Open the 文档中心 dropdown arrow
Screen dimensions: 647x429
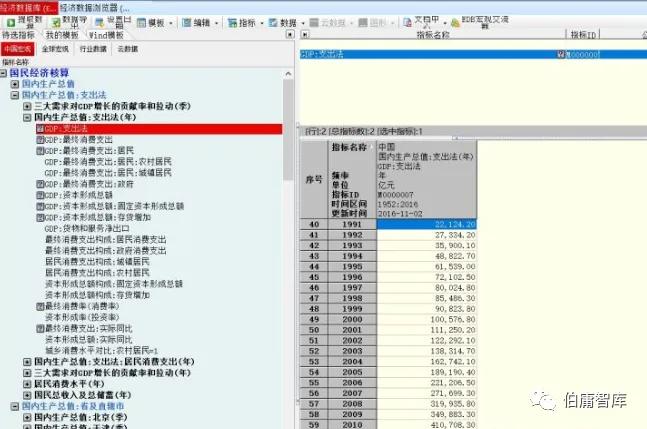coord(445,23)
